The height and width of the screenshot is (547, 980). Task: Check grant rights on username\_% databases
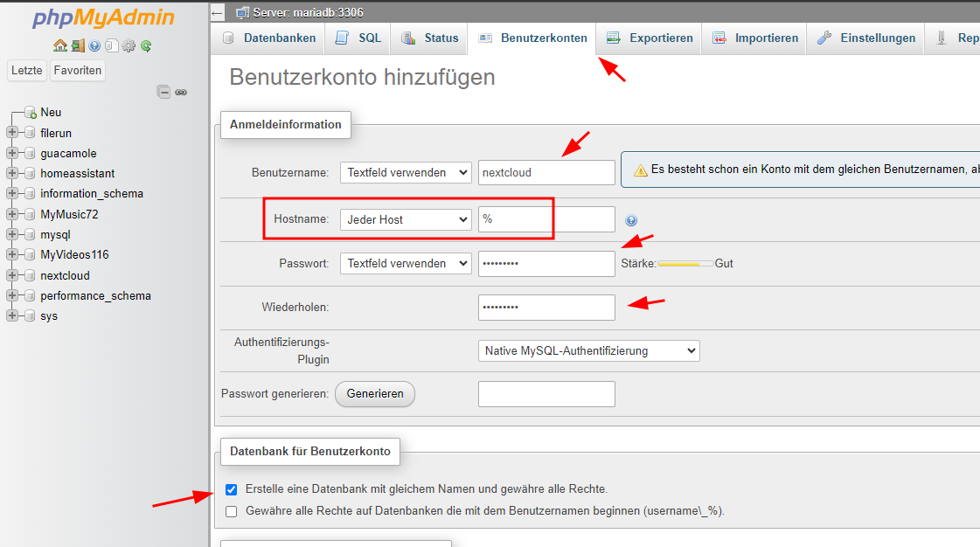pos(232,511)
